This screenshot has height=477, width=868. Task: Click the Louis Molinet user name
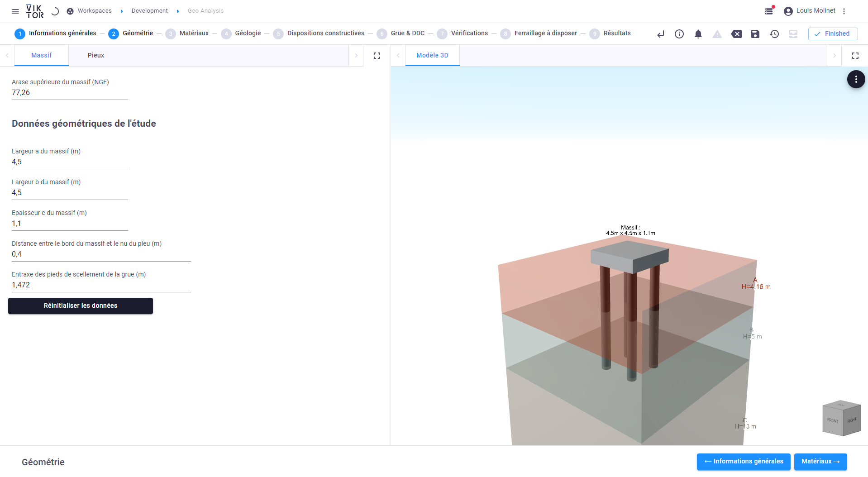(816, 11)
